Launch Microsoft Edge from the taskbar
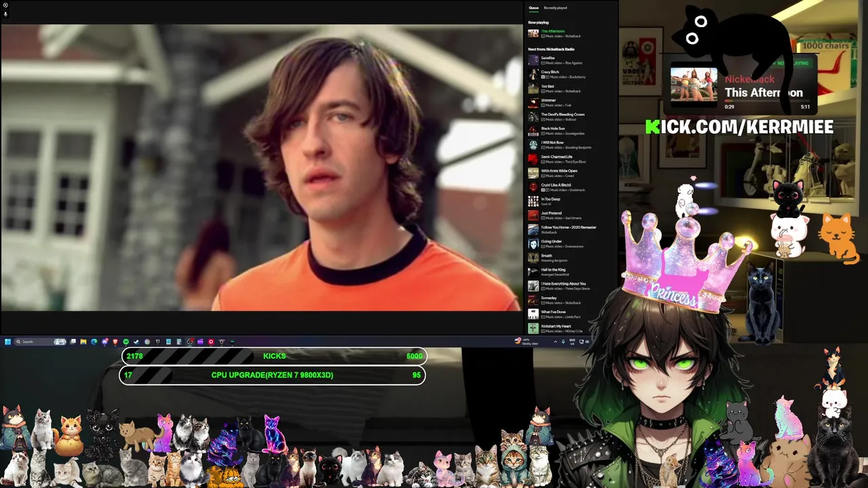The image size is (868, 488). [x=94, y=342]
